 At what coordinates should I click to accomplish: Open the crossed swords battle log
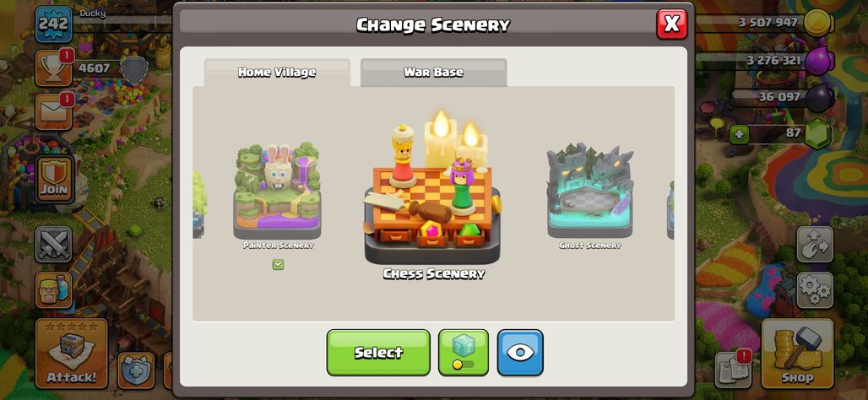[x=54, y=244]
